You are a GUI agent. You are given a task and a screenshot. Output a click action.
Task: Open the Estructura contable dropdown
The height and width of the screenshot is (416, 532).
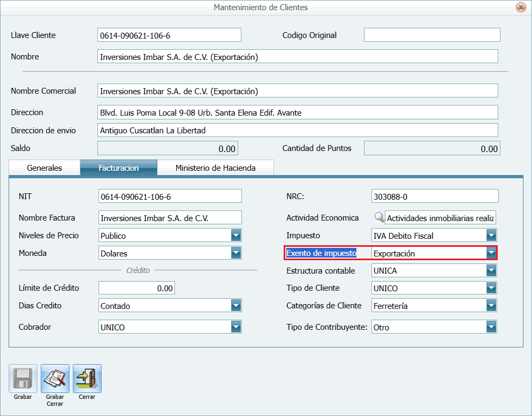point(491,271)
